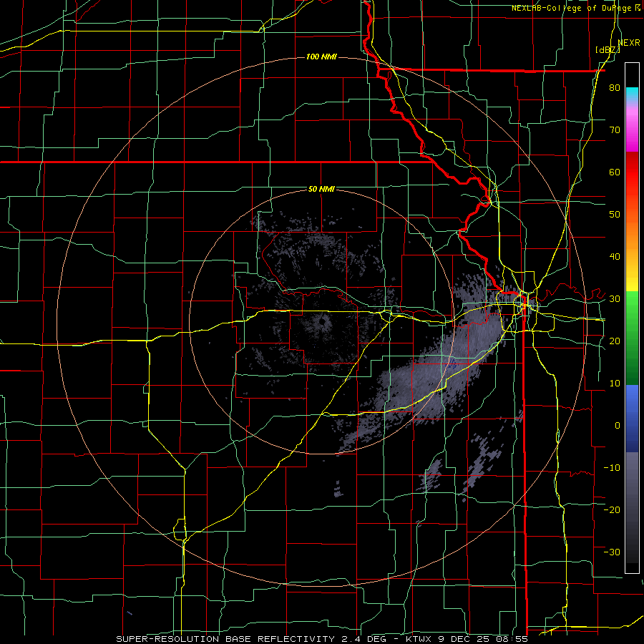Click the "50 NMI" range ring label
This screenshot has width=644, height=644.
(321, 190)
